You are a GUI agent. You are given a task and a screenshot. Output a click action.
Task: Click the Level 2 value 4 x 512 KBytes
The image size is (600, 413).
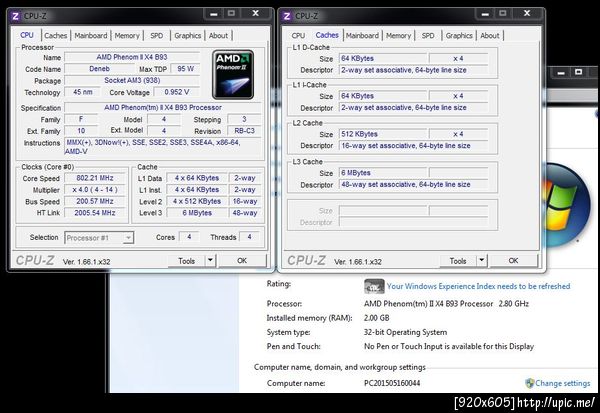197,201
